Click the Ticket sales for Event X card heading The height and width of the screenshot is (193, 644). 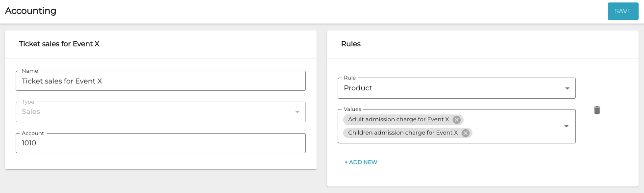pos(59,44)
